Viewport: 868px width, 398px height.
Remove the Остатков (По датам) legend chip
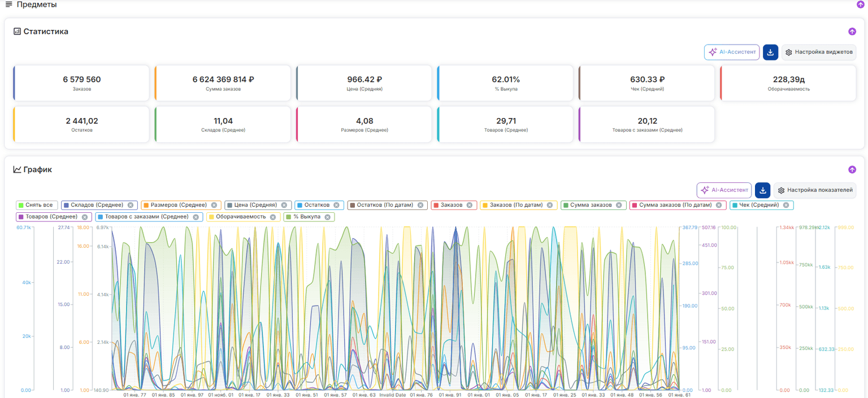point(420,205)
